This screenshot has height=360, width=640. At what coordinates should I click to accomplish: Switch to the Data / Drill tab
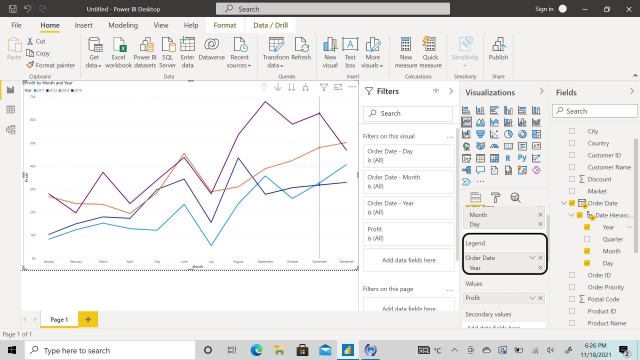(x=271, y=25)
